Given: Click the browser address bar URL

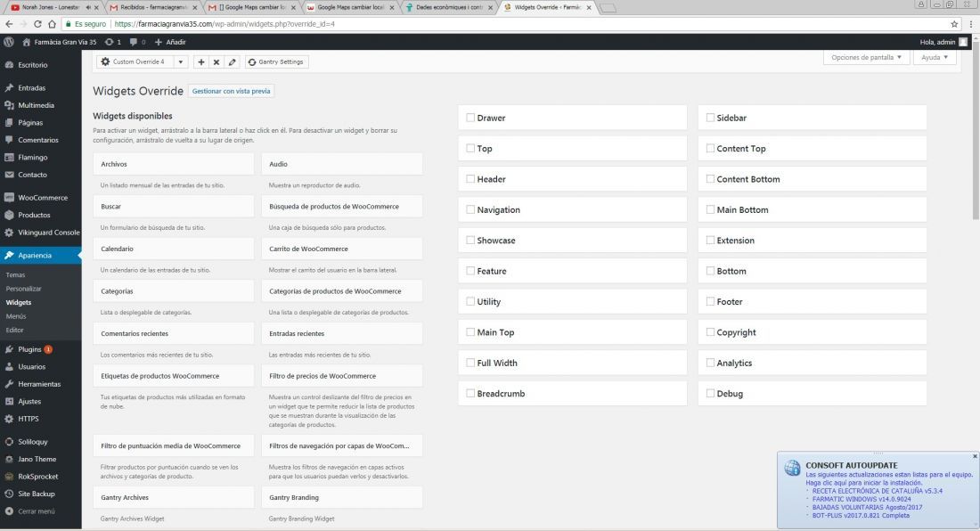Looking at the screenshot, I should pos(225,24).
